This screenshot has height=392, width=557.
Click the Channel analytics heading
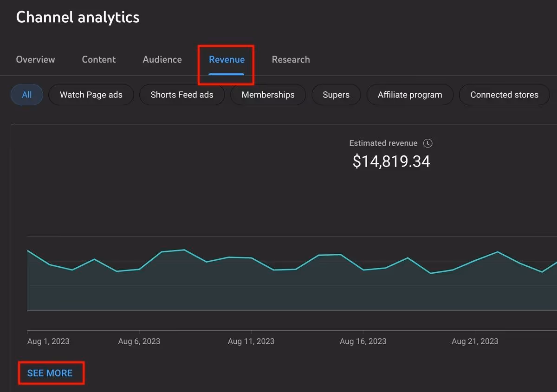[78, 17]
